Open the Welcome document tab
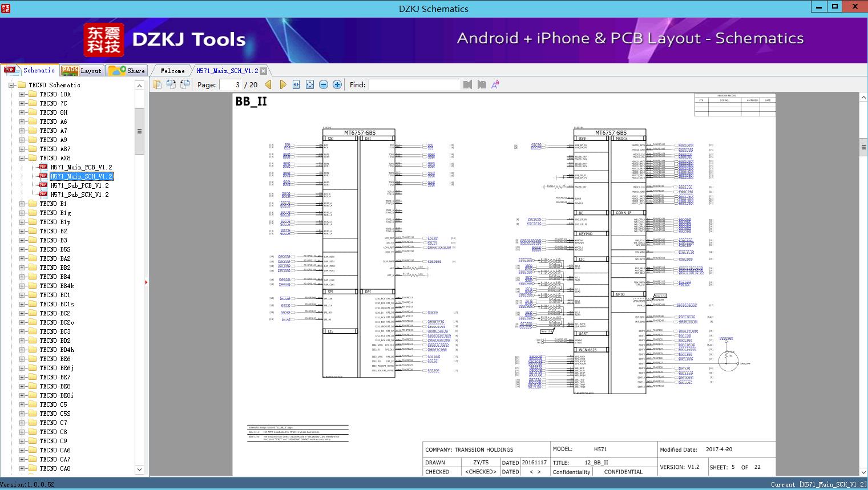Image resolution: width=868 pixels, height=490 pixels. [172, 71]
